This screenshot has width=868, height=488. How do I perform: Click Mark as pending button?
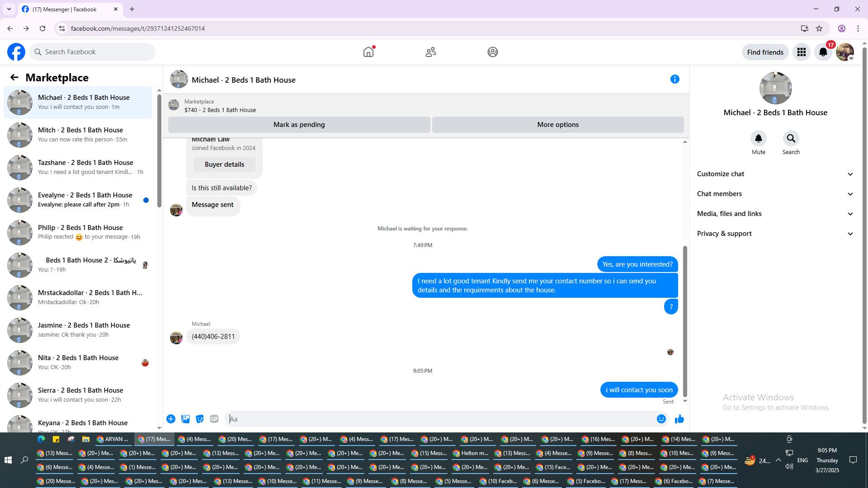click(299, 125)
